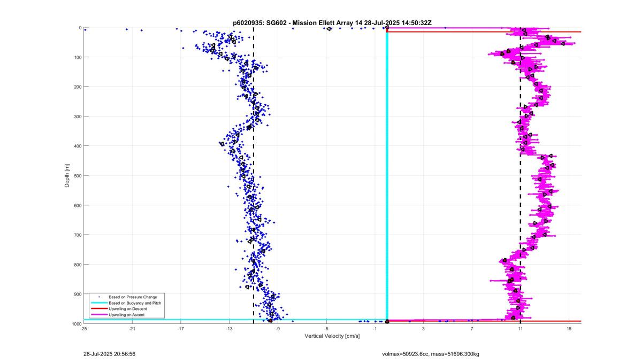642x364 pixels.
Task: Click the x-axis tick label -13
Action: tap(229, 329)
